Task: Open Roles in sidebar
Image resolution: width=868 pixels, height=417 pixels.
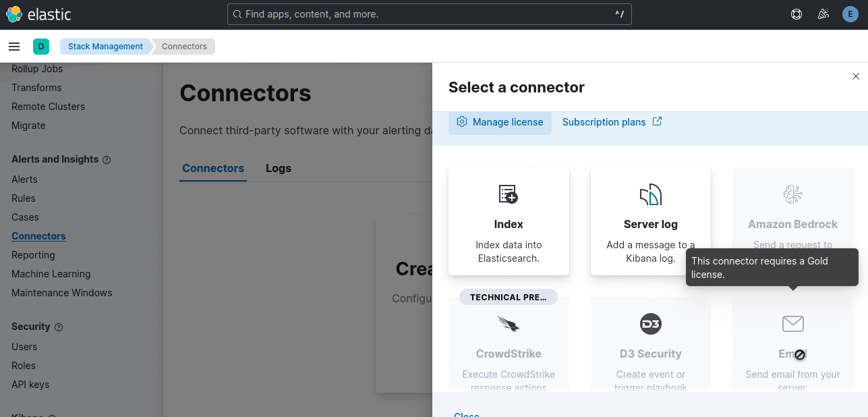Action: [x=24, y=366]
